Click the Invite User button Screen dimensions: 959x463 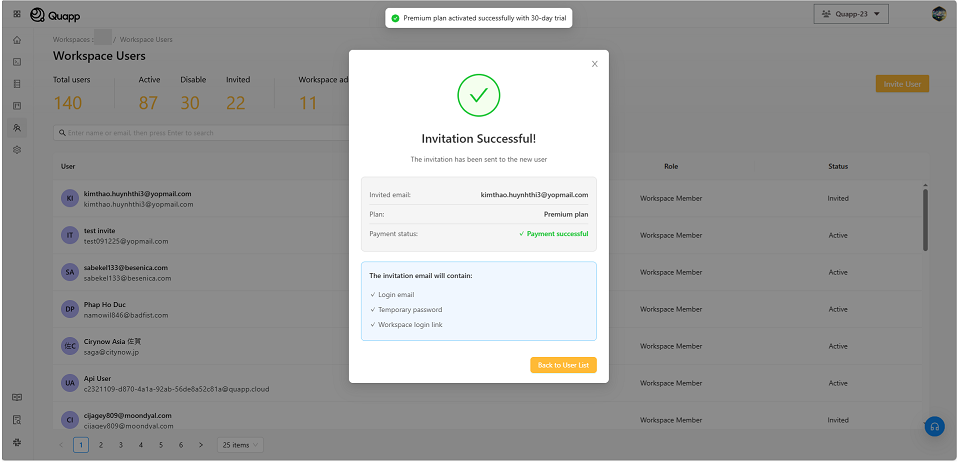(x=902, y=84)
